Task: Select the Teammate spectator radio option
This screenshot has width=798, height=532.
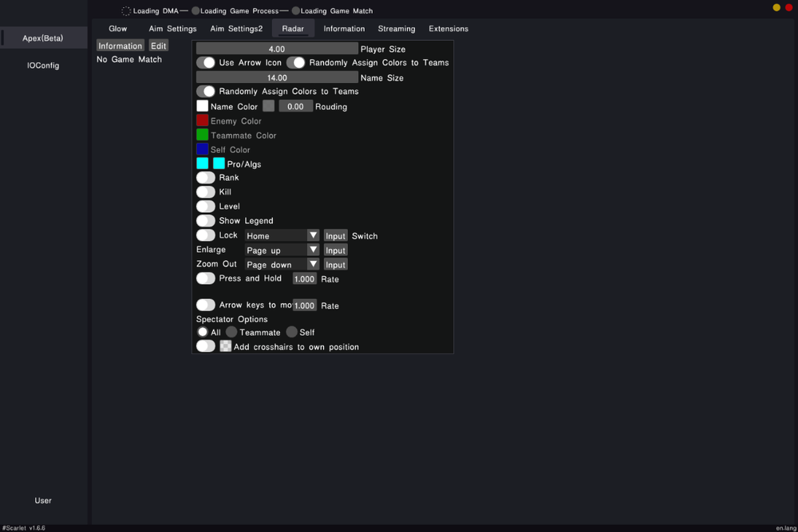Action: tap(231, 332)
